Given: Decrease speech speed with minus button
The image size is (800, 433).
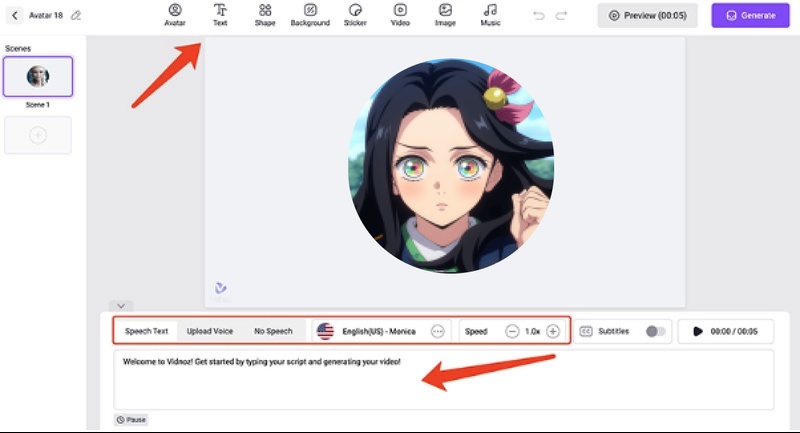Looking at the screenshot, I should pyautogui.click(x=512, y=332).
